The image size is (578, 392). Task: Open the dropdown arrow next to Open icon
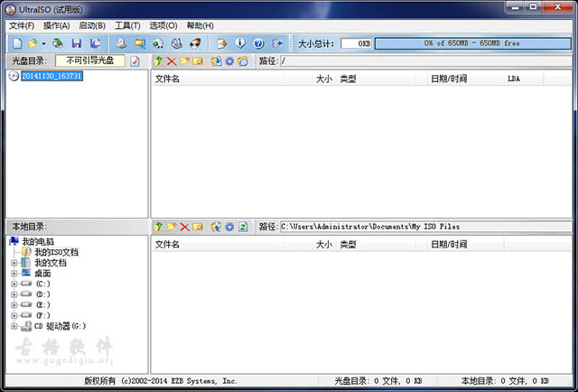44,43
